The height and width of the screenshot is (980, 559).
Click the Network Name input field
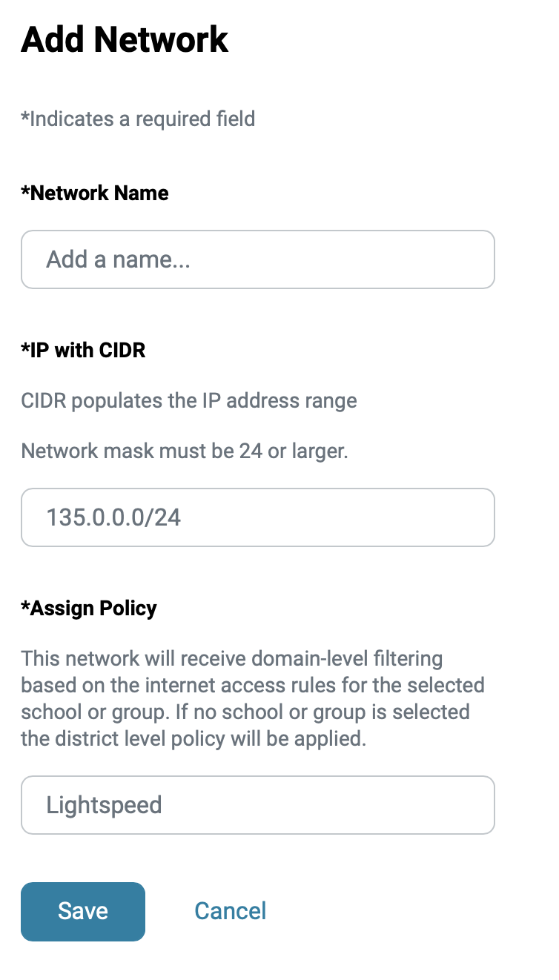click(x=257, y=259)
